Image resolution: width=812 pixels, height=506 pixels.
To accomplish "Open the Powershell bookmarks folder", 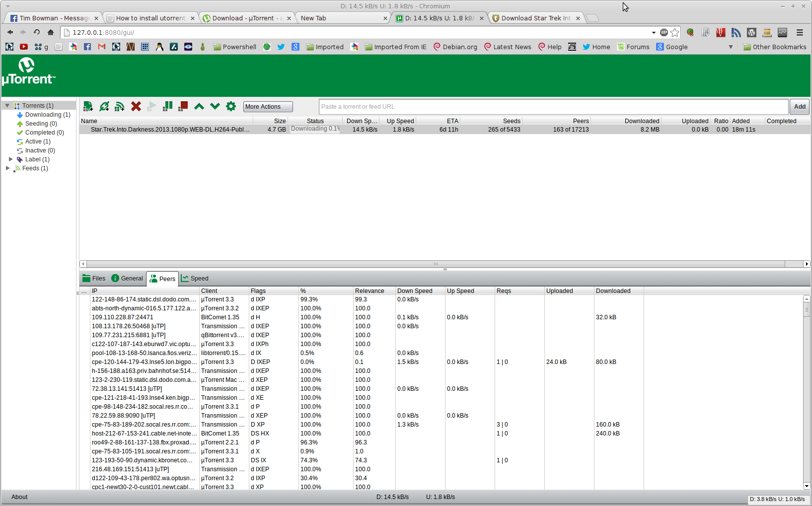I will (235, 47).
